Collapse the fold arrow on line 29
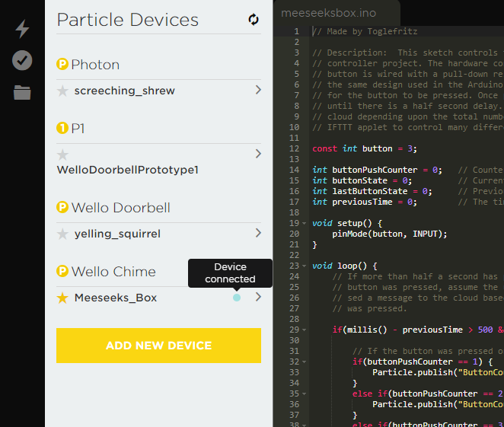 (304, 330)
